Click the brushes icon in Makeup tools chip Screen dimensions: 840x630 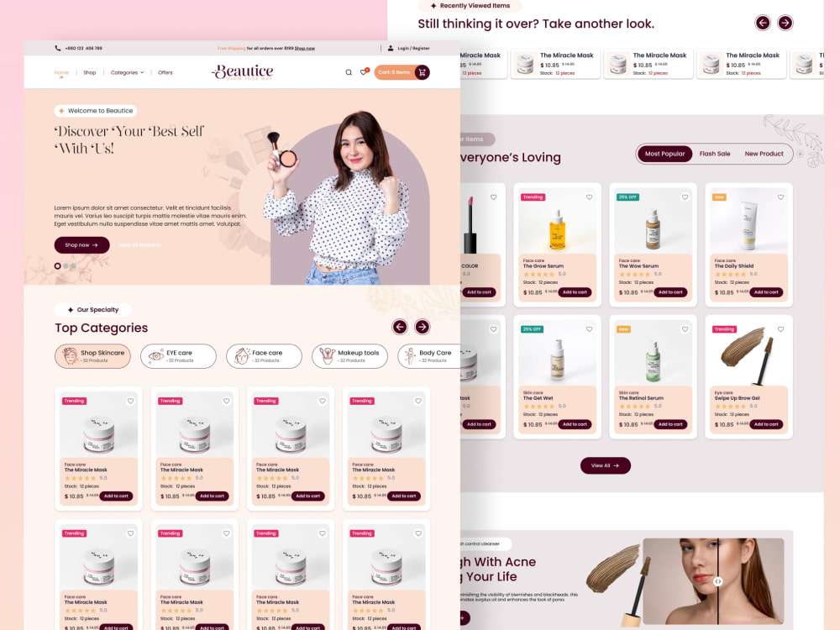[x=327, y=355]
